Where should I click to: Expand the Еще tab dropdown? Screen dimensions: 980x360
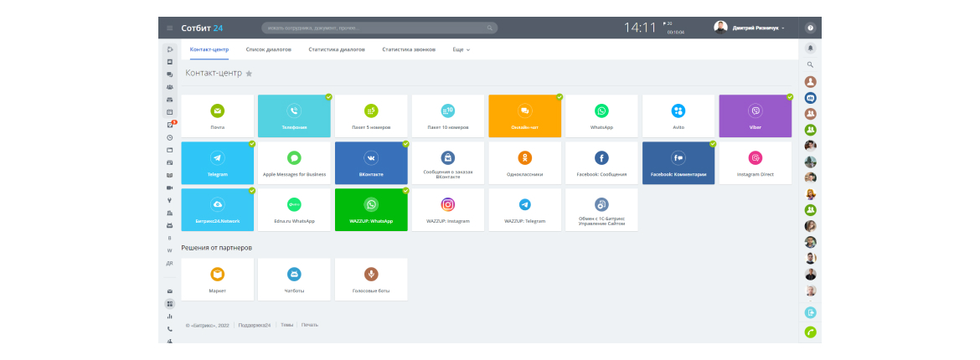[x=462, y=49]
